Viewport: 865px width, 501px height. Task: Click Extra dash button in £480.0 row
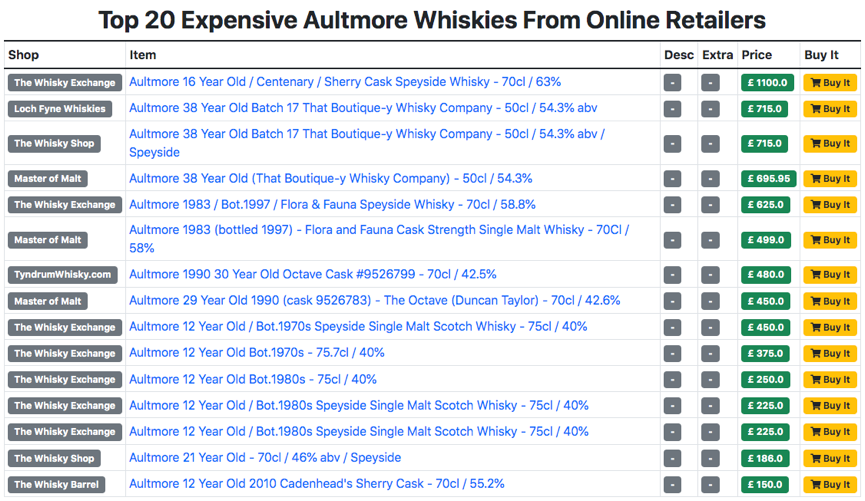tap(710, 275)
